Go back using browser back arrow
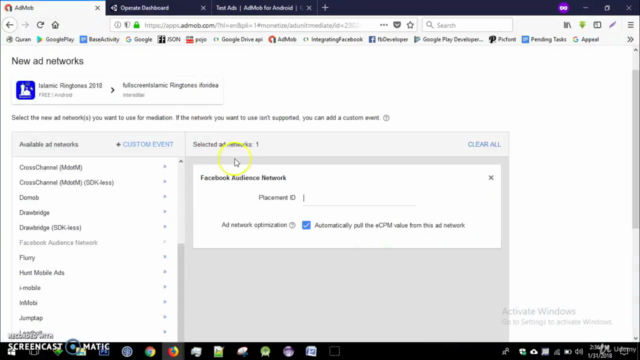Viewport: 640px width, 360px height. pos(10,25)
